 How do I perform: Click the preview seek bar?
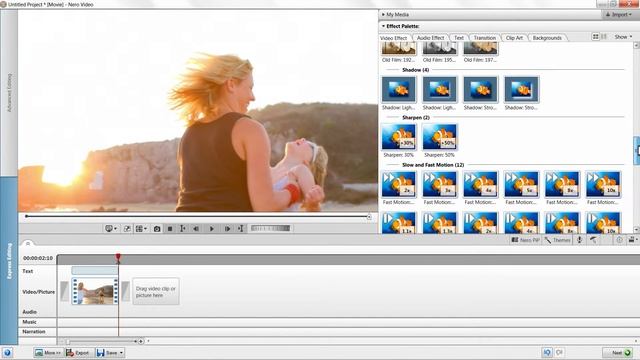coord(197,216)
